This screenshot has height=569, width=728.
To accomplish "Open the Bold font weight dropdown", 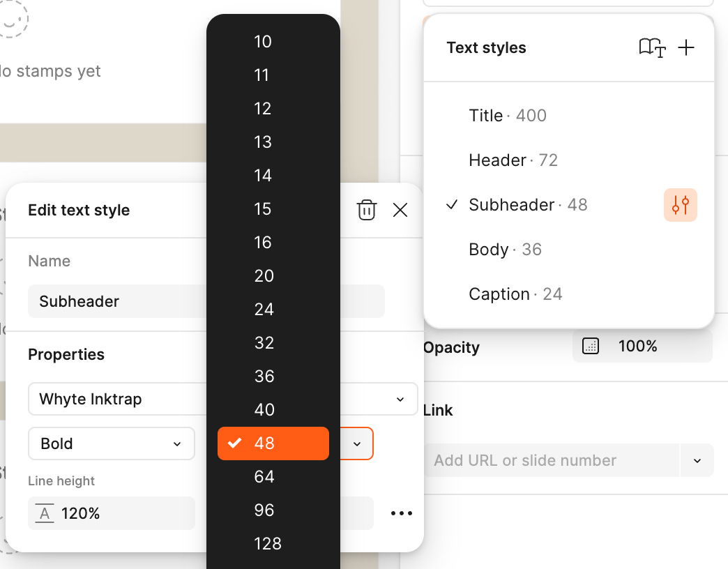I will pyautogui.click(x=112, y=443).
